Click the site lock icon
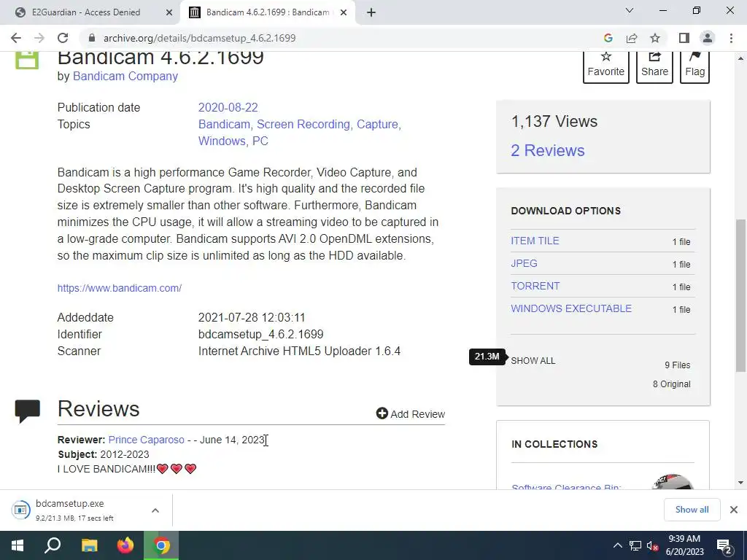 (x=93, y=38)
